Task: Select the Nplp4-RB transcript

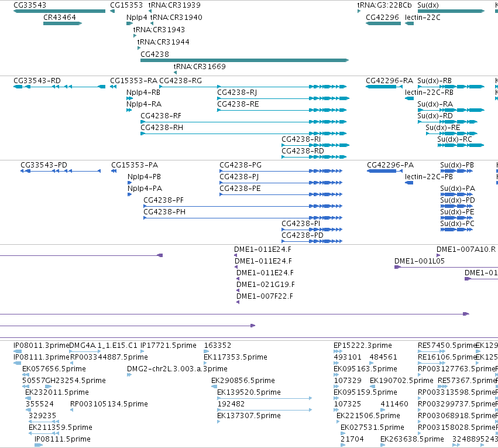Action: (x=143, y=93)
